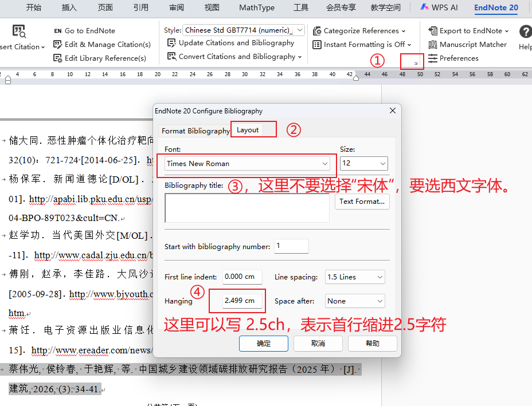Expand Instant Formatting is Off arrow
The image size is (532, 406).
(409, 45)
